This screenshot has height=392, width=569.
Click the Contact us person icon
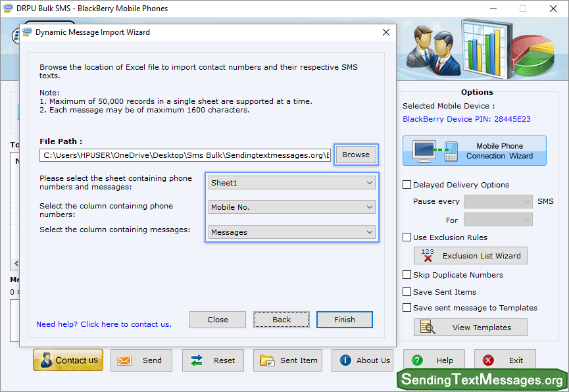coord(47,360)
